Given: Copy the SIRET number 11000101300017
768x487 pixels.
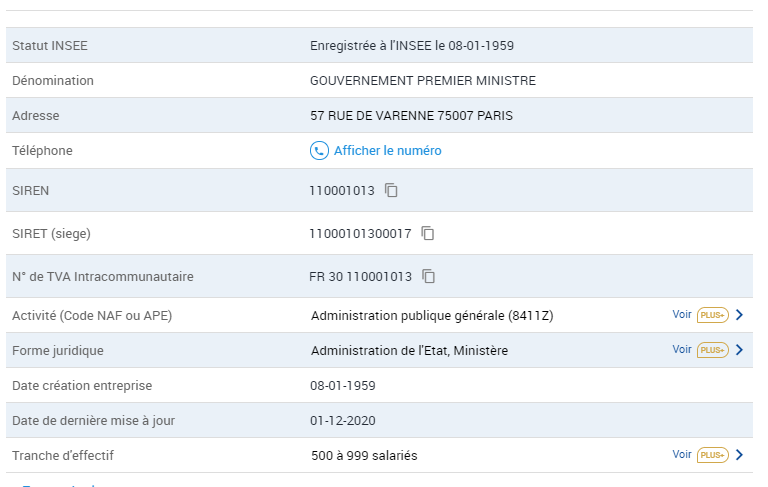Looking at the screenshot, I should tap(428, 233).
